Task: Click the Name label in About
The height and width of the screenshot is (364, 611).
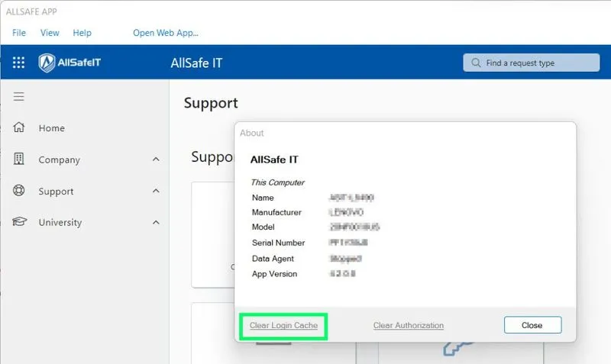Action: [263, 198]
